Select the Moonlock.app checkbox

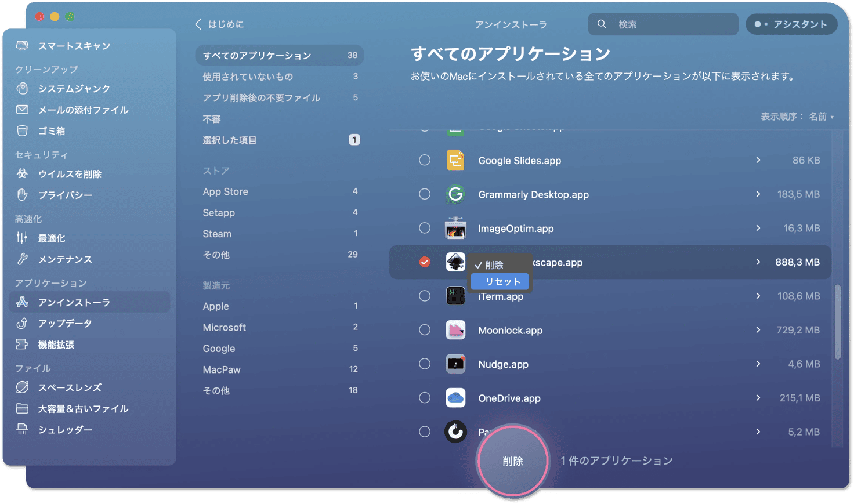[x=425, y=330]
